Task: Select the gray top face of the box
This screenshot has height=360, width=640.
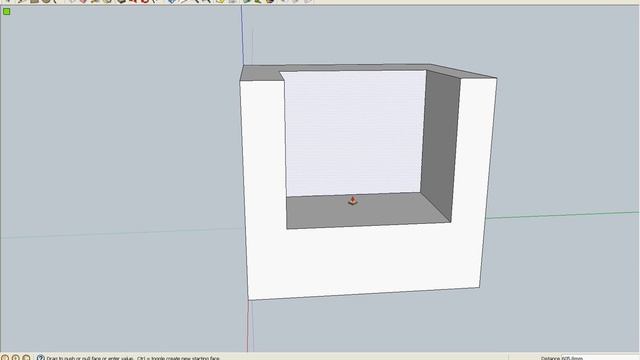Action: click(x=261, y=73)
